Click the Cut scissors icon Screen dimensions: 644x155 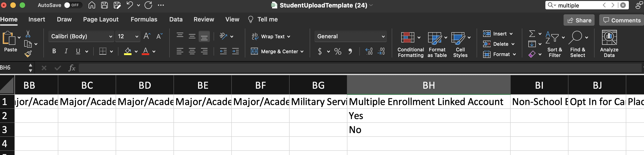click(x=28, y=34)
